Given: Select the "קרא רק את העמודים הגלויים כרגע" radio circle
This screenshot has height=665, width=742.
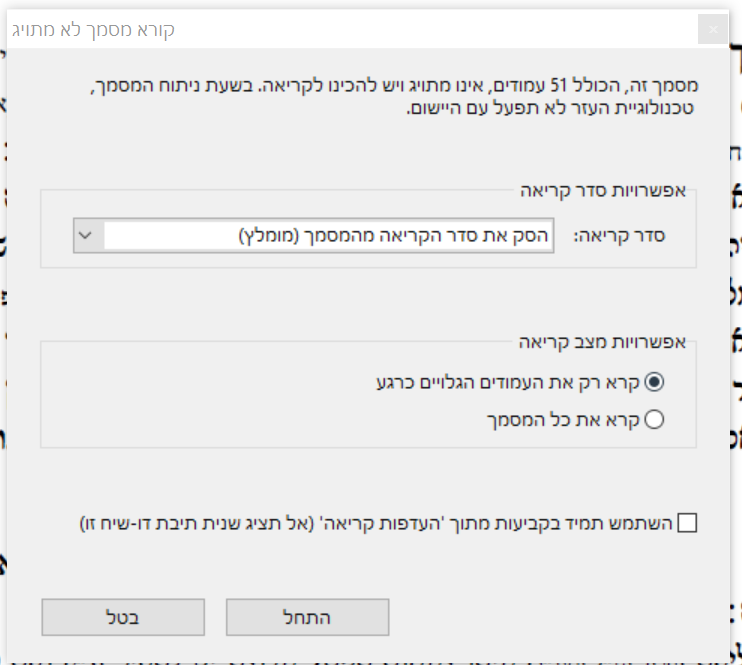Looking at the screenshot, I should [655, 381].
